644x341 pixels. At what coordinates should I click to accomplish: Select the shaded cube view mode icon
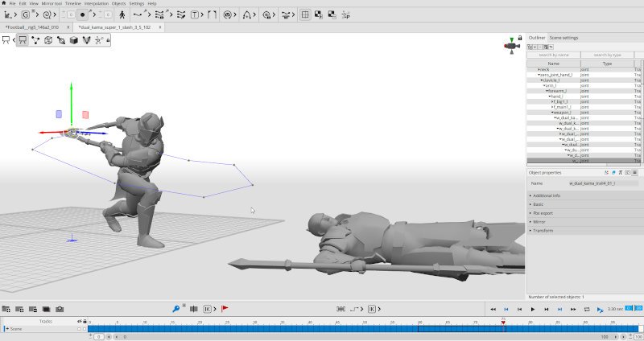click(x=73, y=40)
